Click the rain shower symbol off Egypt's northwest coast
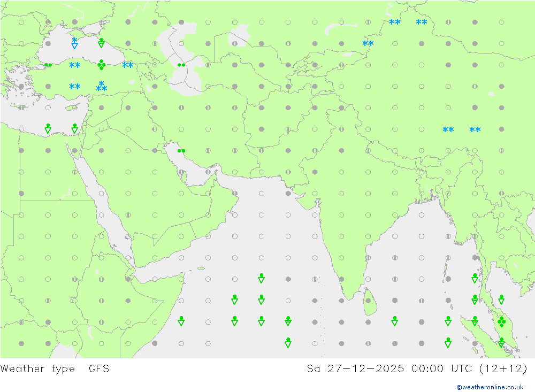 click(48, 129)
